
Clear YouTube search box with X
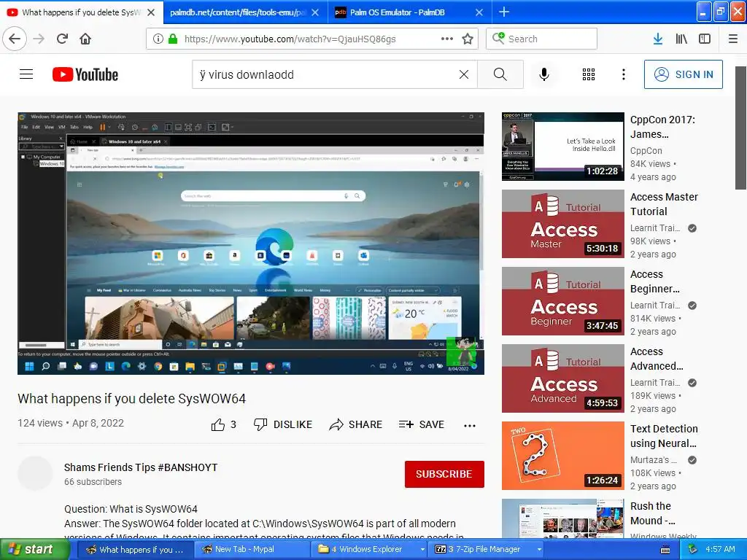[463, 74]
